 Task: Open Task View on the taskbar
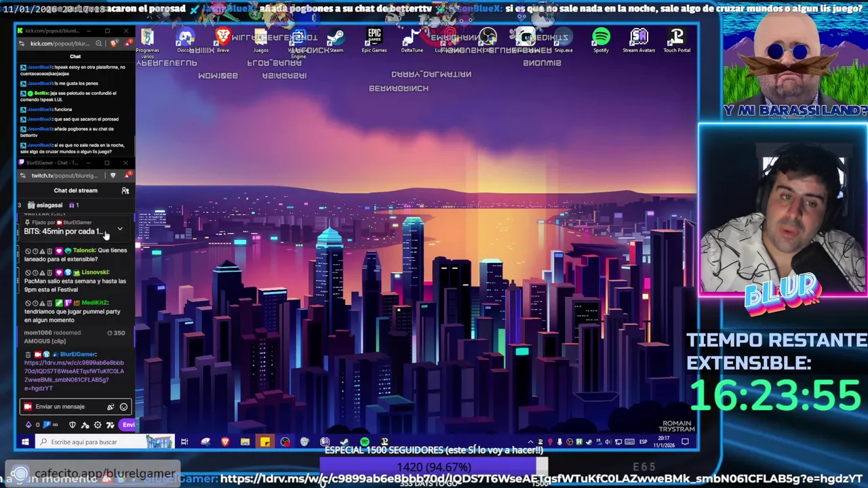184,442
